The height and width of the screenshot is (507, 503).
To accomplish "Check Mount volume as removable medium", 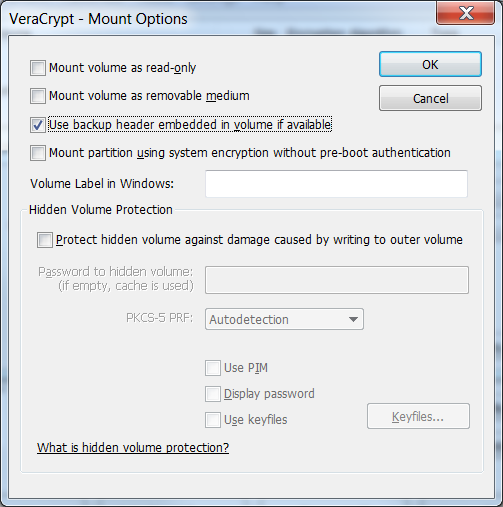I will (38, 96).
